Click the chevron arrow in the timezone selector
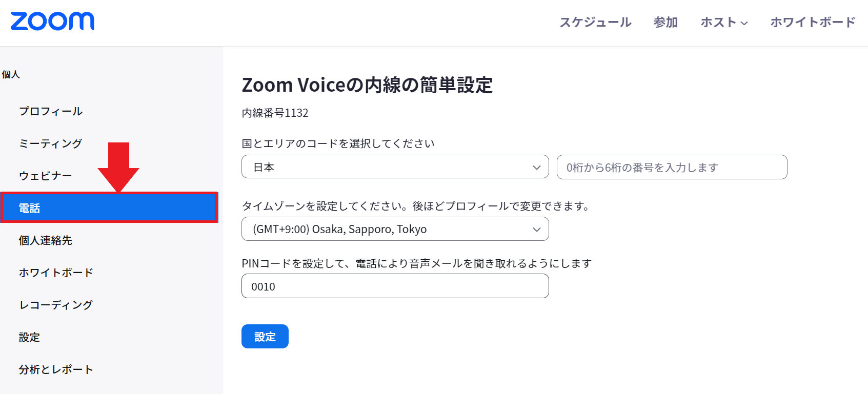Screen dimensions: 868x394 537,230
